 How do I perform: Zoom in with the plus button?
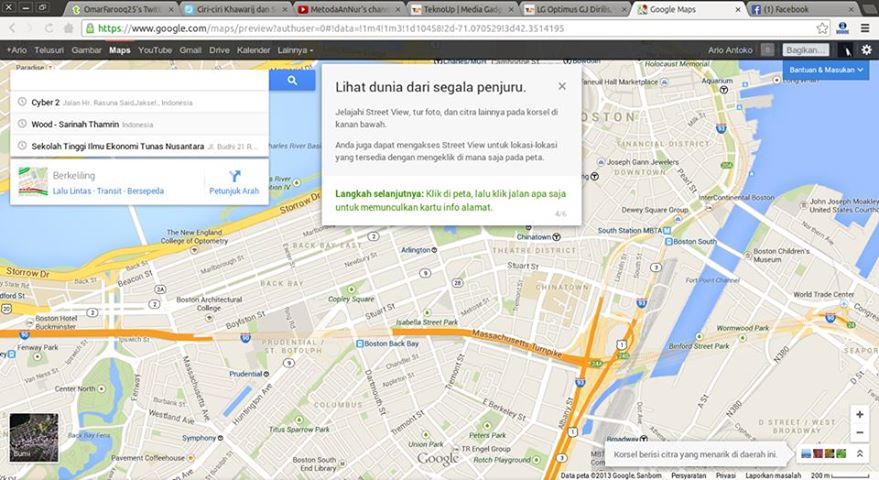coord(859,414)
